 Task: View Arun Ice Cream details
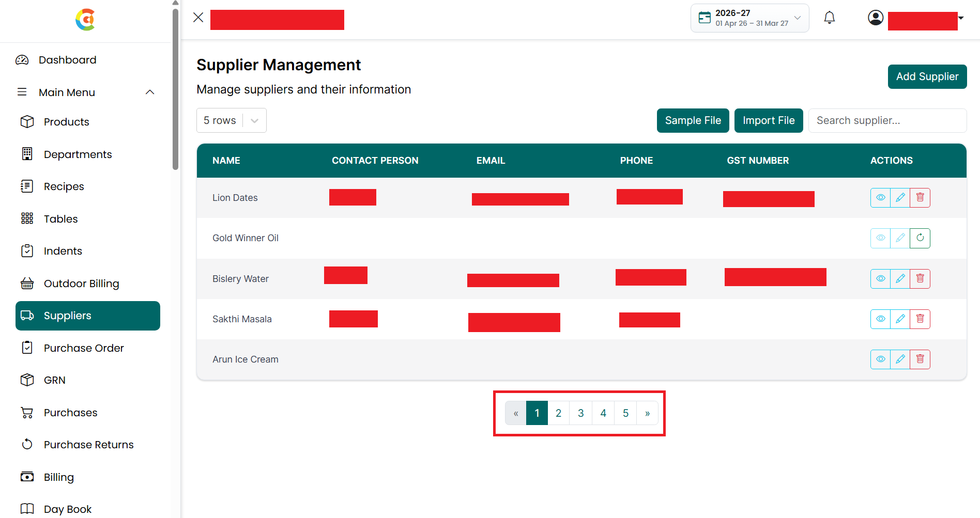coord(880,359)
